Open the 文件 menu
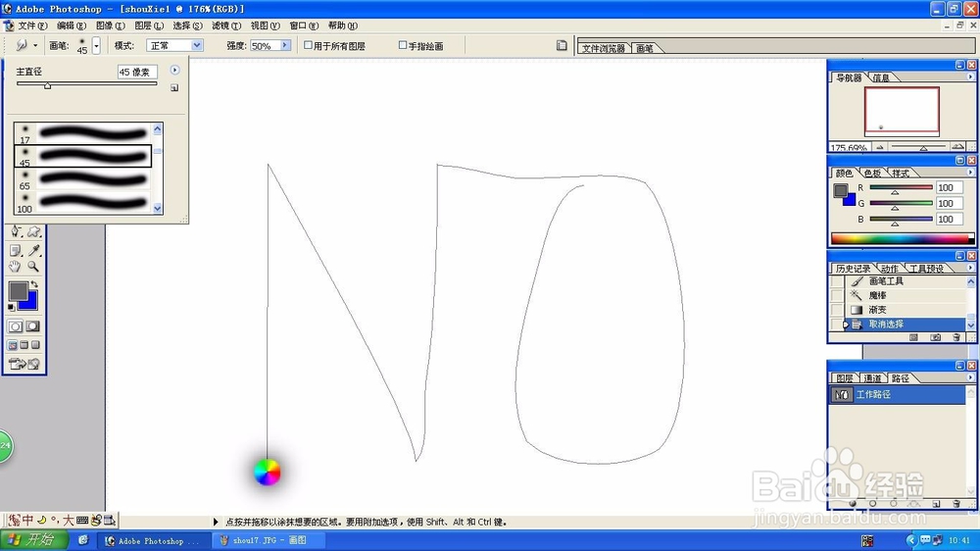This screenshot has width=980, height=551. click(x=32, y=25)
